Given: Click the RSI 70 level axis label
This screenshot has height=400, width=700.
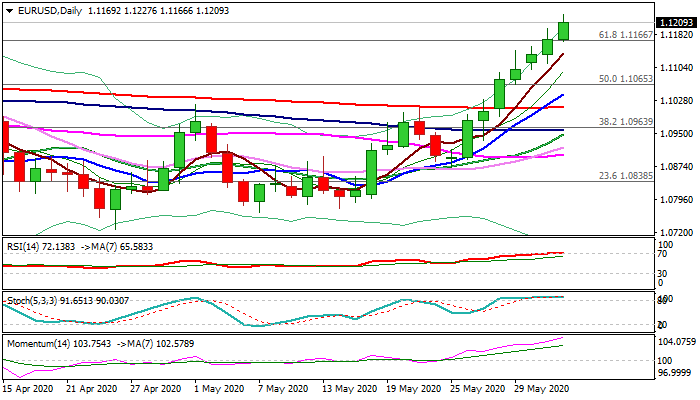Looking at the screenshot, I should point(662,254).
